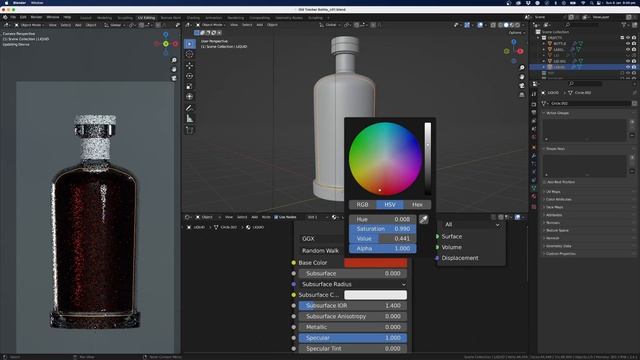The image size is (640, 360).
Task: Click the Saturation slider in color picker
Action: (382, 229)
